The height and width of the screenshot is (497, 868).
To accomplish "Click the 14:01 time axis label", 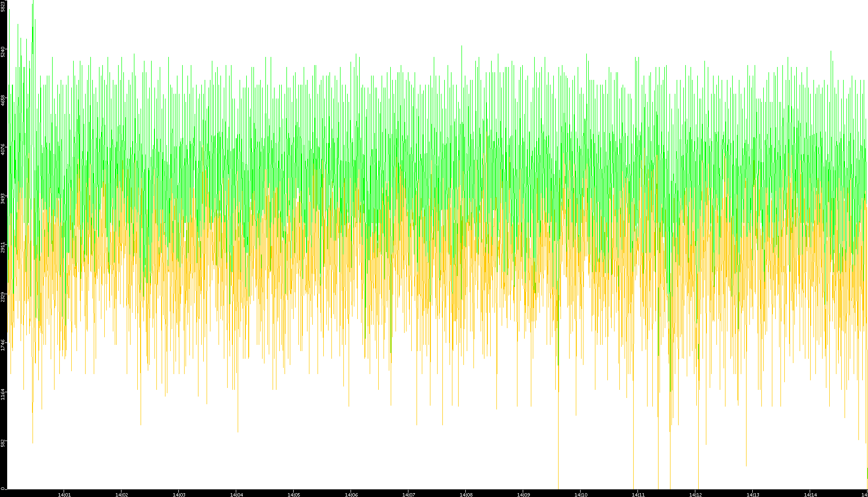I will [x=64, y=494].
